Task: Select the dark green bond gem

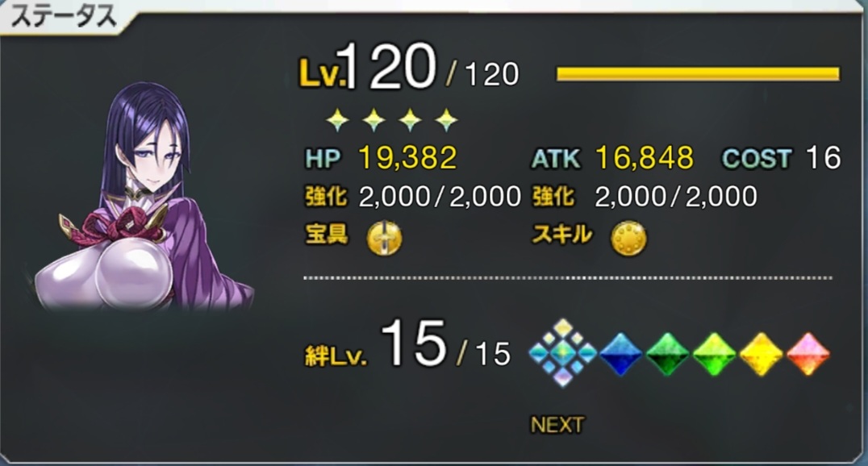Action: point(667,354)
